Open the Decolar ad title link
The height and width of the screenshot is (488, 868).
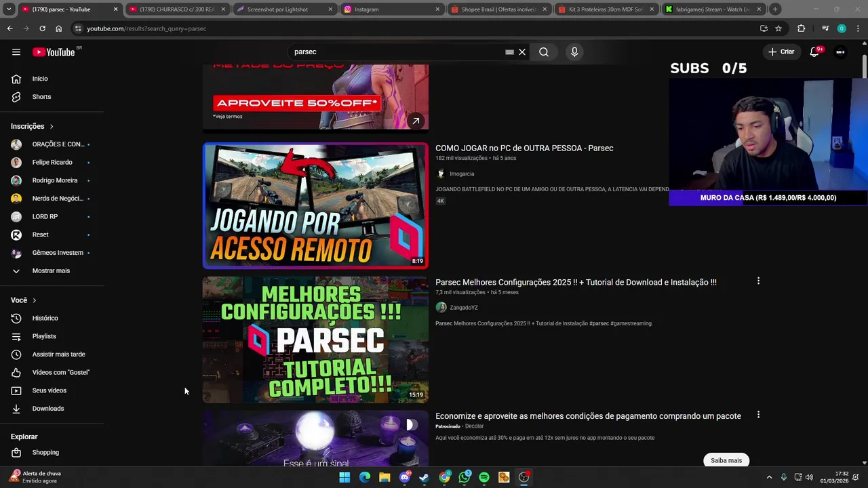coord(588,416)
